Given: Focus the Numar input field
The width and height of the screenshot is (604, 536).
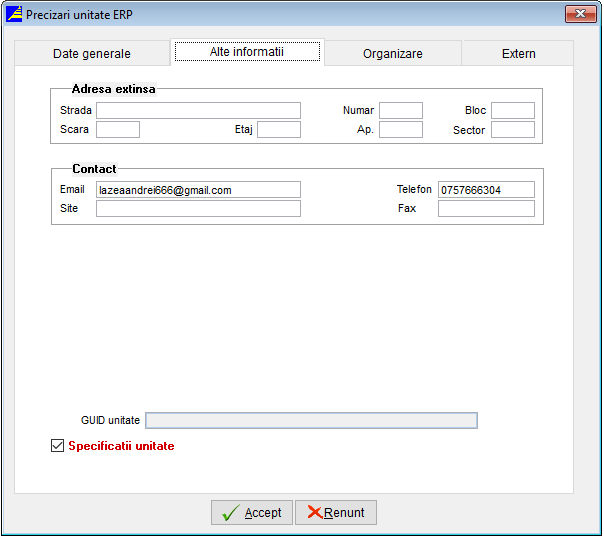Looking at the screenshot, I should coord(400,110).
